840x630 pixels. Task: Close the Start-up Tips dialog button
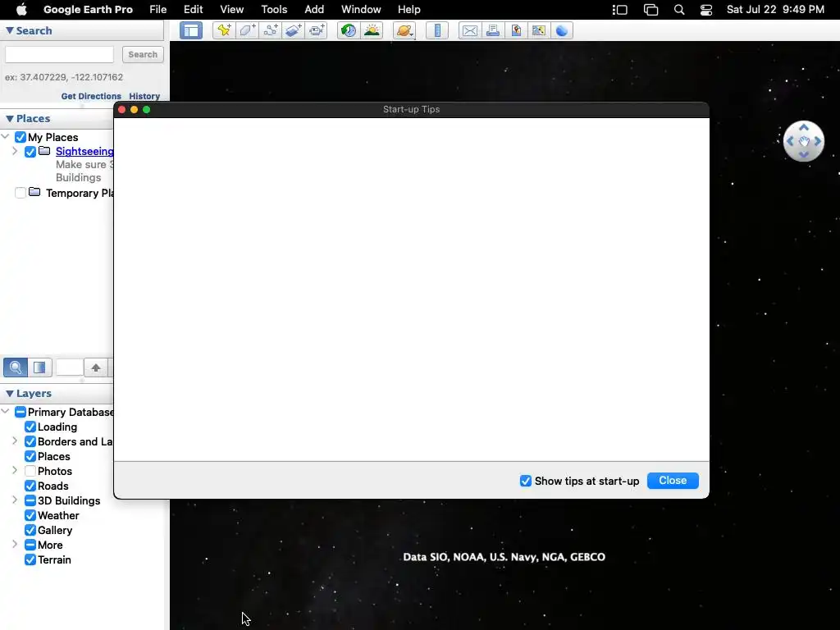click(673, 481)
